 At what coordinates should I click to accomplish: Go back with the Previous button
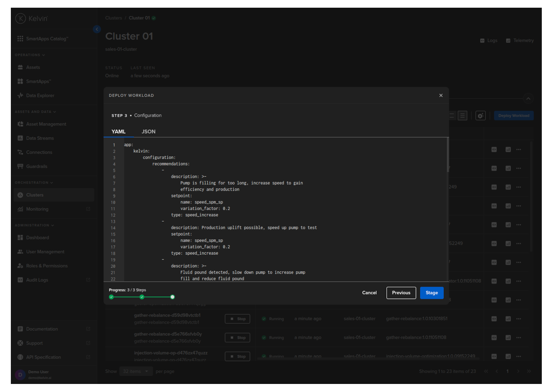[x=401, y=293]
